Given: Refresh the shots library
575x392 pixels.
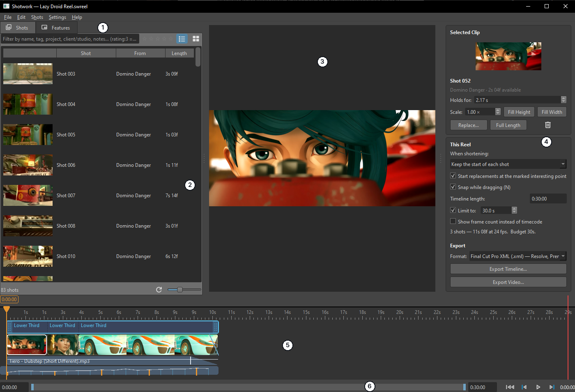Looking at the screenshot, I should [x=159, y=290].
